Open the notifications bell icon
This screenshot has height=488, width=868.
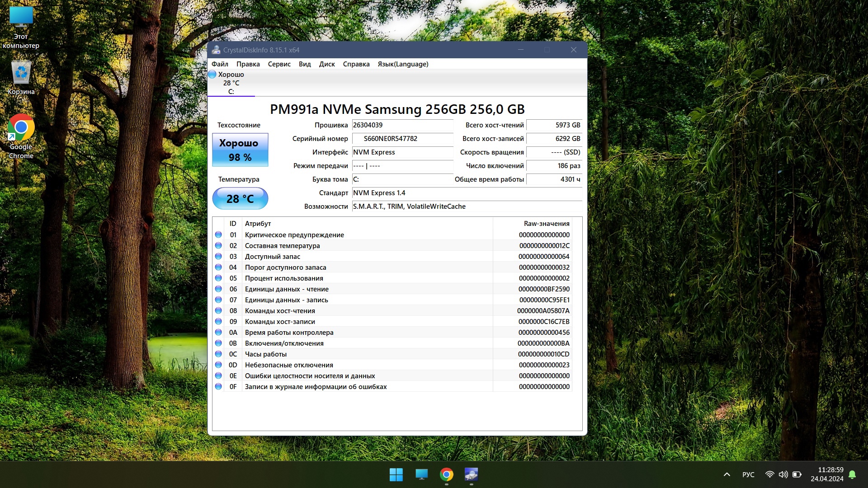(852, 474)
